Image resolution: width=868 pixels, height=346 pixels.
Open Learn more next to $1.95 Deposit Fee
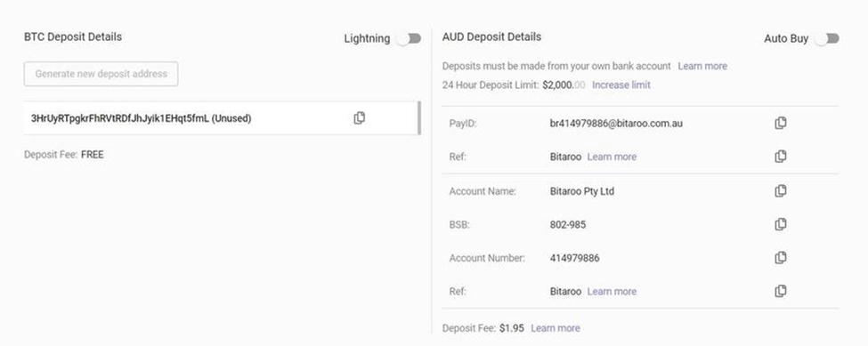[x=556, y=327]
